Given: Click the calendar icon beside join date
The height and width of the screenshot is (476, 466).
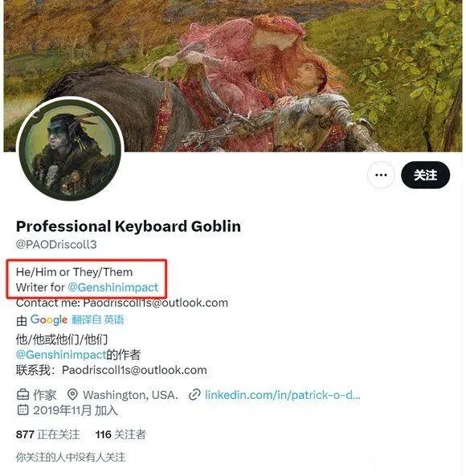Looking at the screenshot, I should pyautogui.click(x=22, y=410).
